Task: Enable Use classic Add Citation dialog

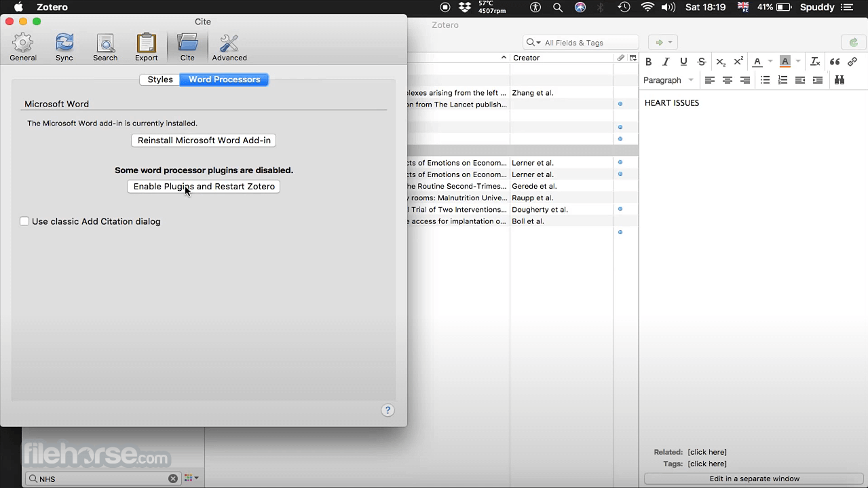Action: pos(24,221)
